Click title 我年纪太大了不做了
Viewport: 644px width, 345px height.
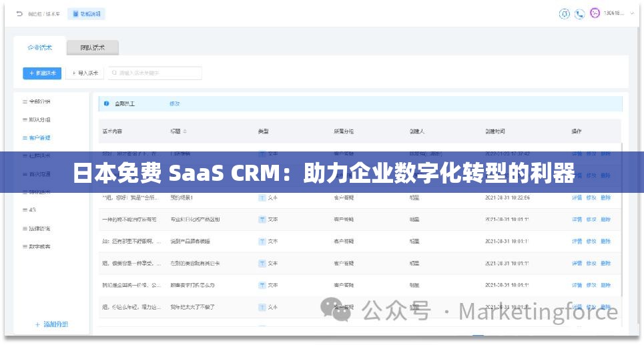tap(193, 307)
